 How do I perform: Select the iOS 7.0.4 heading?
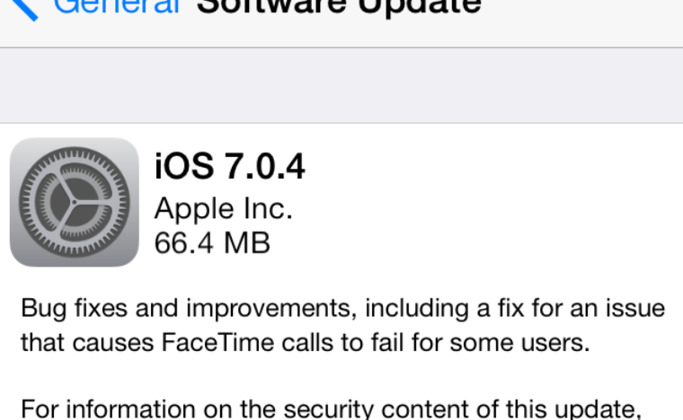click(230, 166)
